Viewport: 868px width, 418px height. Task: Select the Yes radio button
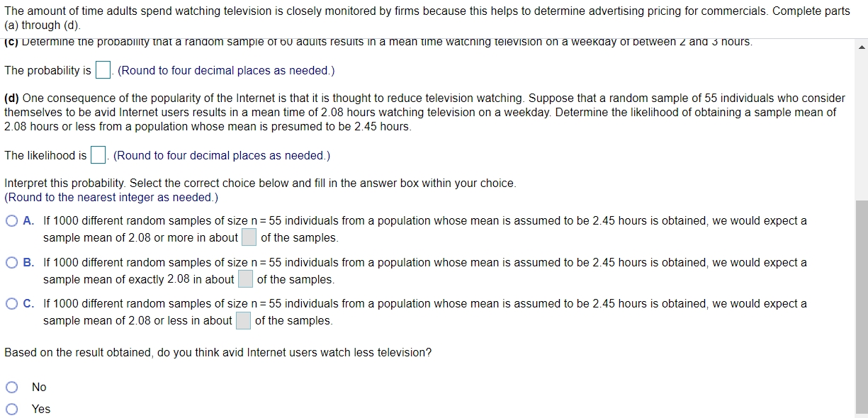(x=11, y=409)
